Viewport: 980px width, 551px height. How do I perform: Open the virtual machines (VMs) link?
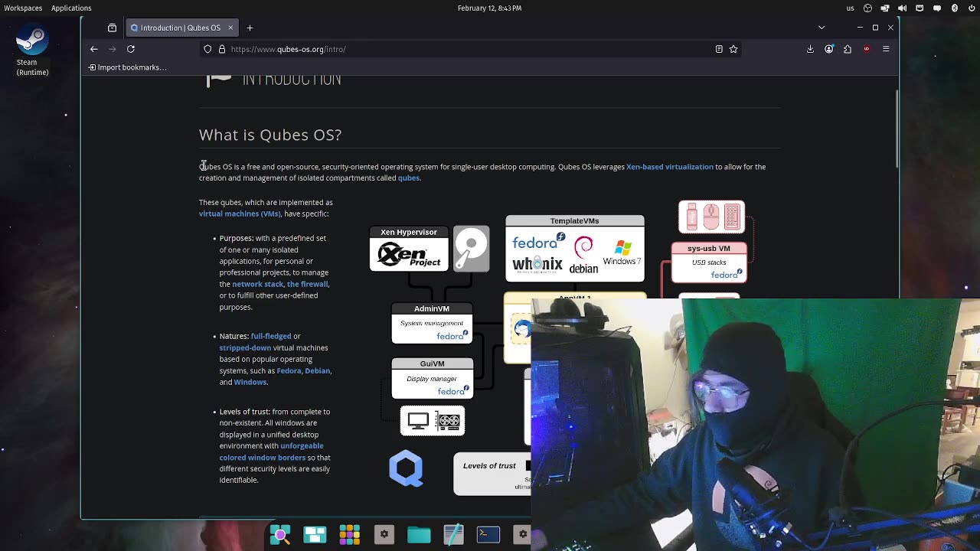coord(240,214)
